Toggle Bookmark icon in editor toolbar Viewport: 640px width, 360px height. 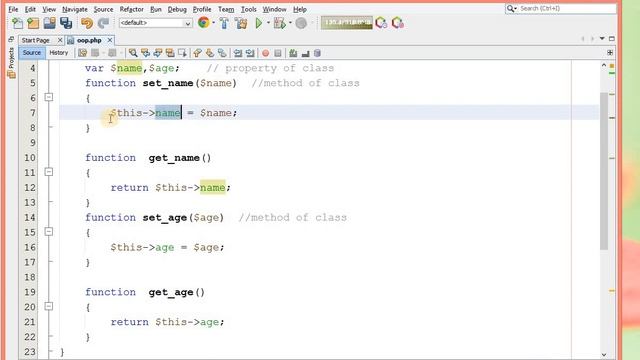coord(222,53)
